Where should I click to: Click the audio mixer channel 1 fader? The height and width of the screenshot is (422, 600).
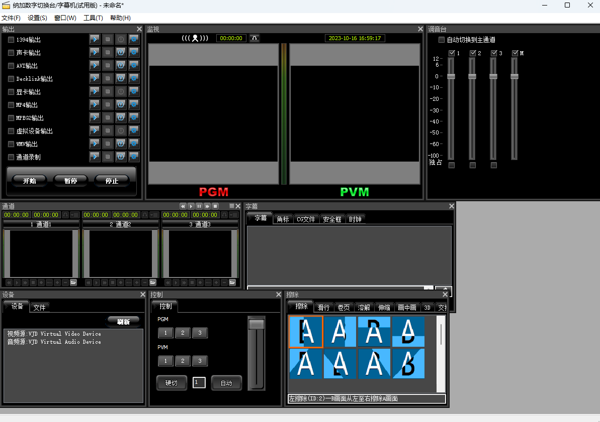pos(450,76)
